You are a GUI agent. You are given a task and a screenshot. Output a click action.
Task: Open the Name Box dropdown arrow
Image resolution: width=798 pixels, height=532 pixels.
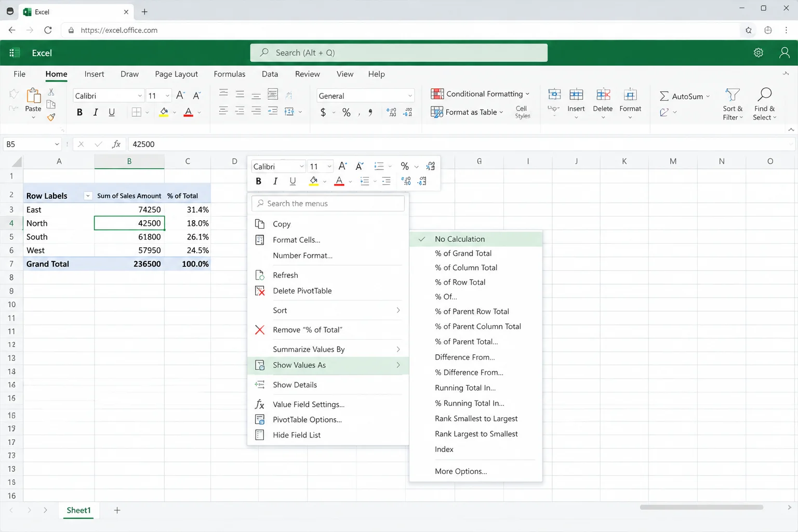[57, 144]
